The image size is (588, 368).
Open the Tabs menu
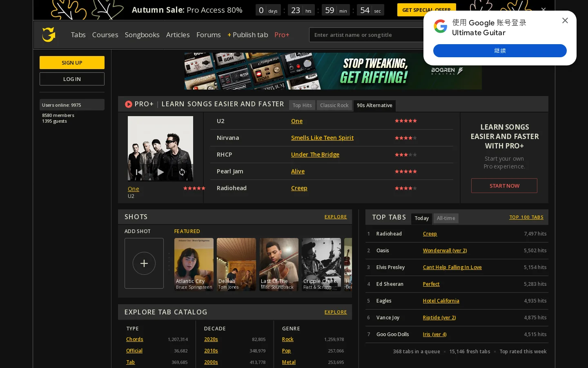pyautogui.click(x=78, y=35)
